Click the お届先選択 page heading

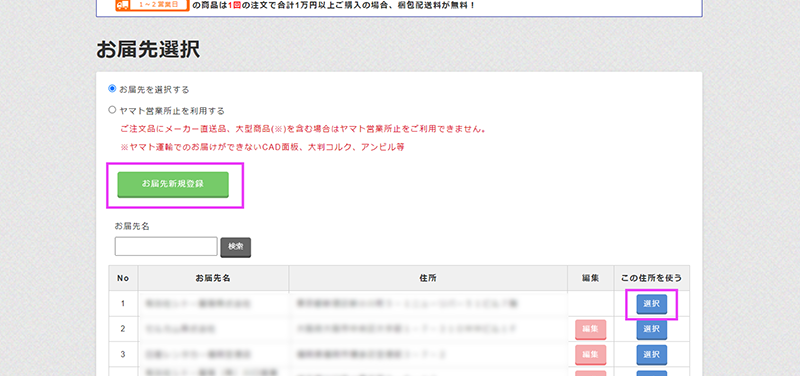[148, 50]
